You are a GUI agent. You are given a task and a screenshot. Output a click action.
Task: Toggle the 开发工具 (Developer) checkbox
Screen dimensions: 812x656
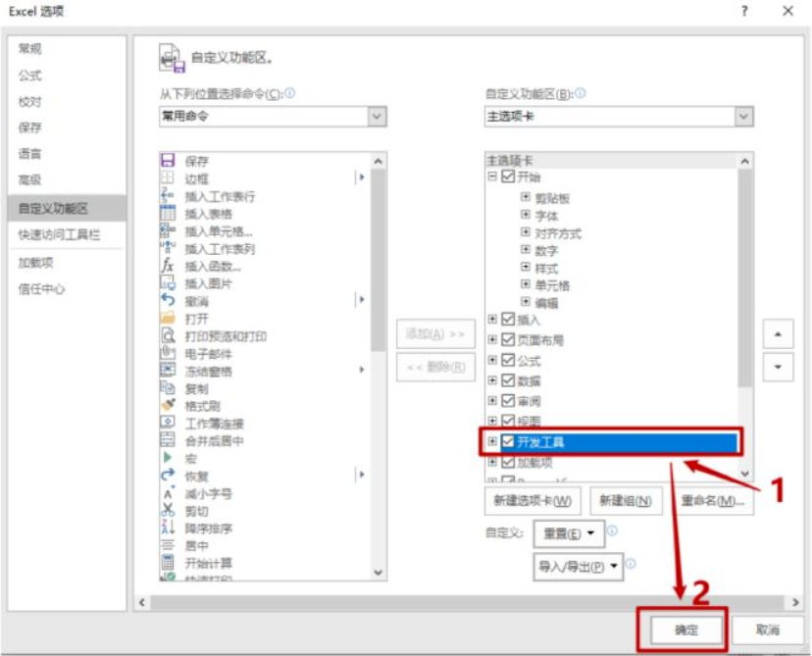click(508, 442)
